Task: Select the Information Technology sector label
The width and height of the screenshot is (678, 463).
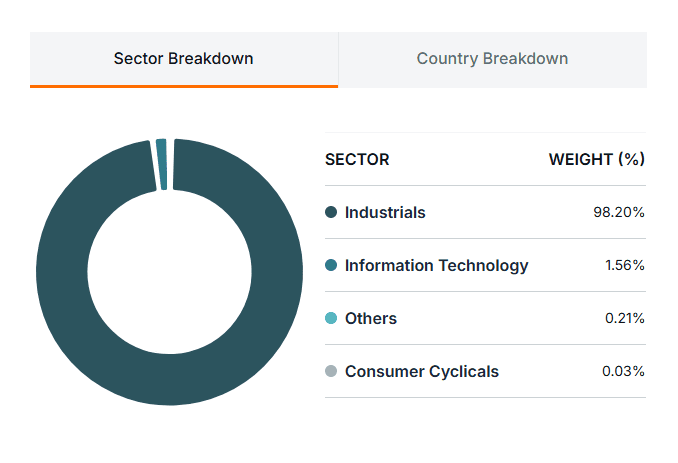Action: pos(436,265)
